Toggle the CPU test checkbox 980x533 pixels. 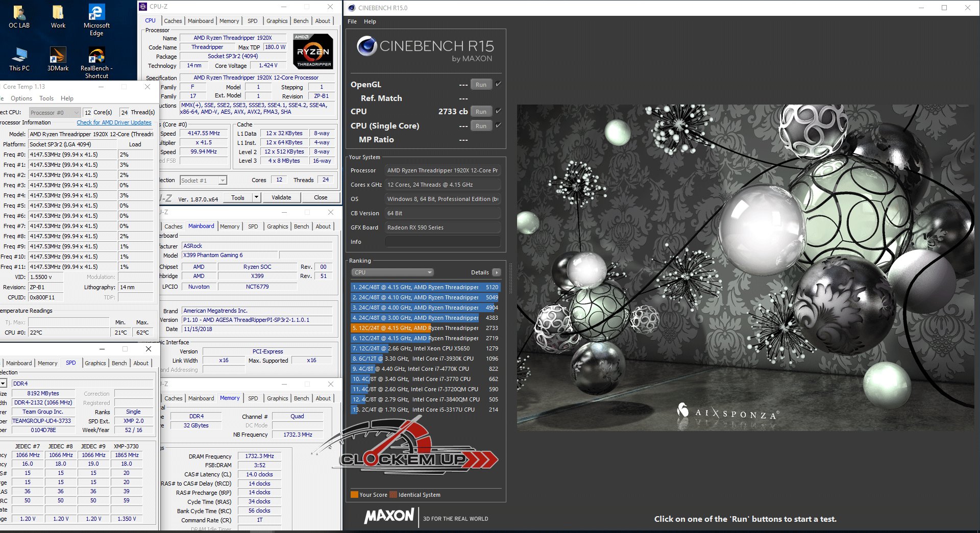(x=498, y=111)
